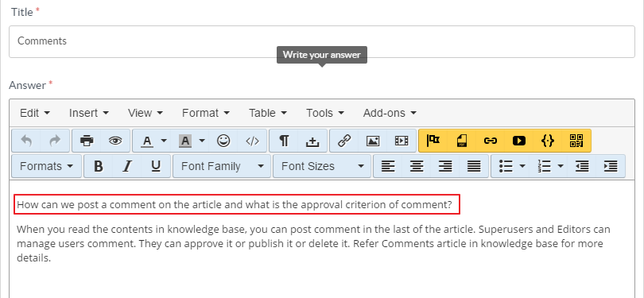
Task: Click the Title input field
Action: click(322, 41)
